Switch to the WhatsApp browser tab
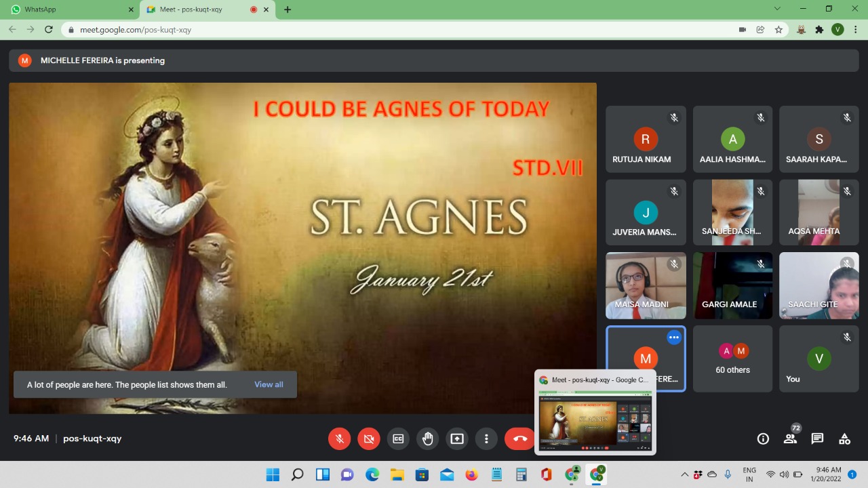The width and height of the screenshot is (868, 488). [x=71, y=9]
